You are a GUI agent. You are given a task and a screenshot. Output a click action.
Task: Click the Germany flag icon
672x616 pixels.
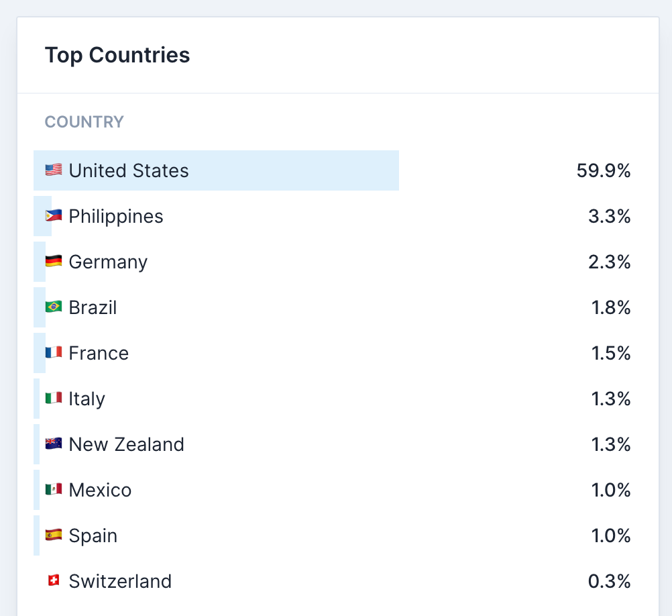coord(54,261)
